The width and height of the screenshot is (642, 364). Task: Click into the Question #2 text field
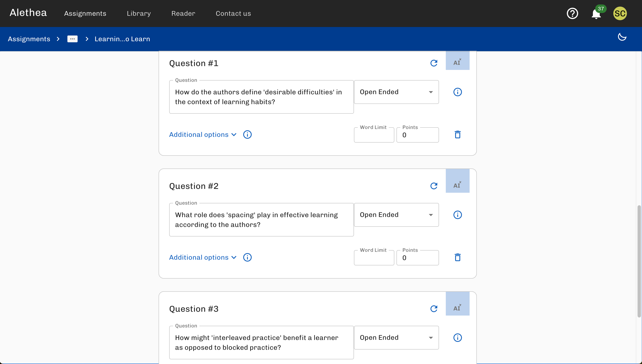tap(261, 220)
